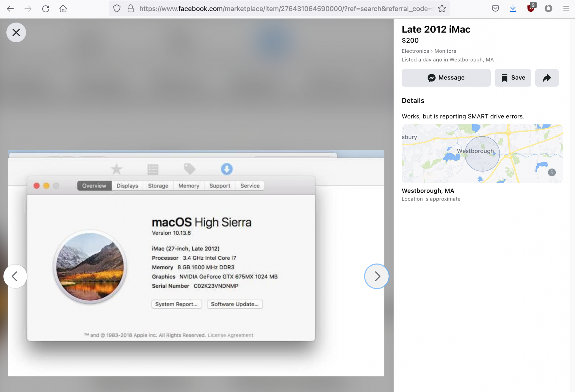
Task: Show the previous listing photo
Action: [15, 276]
